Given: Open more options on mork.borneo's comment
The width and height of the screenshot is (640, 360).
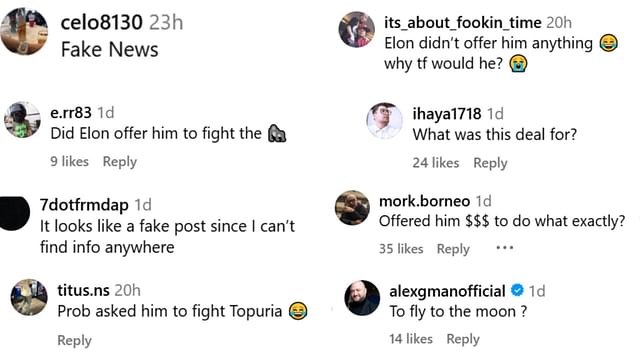Looking at the screenshot, I should pyautogui.click(x=504, y=248).
